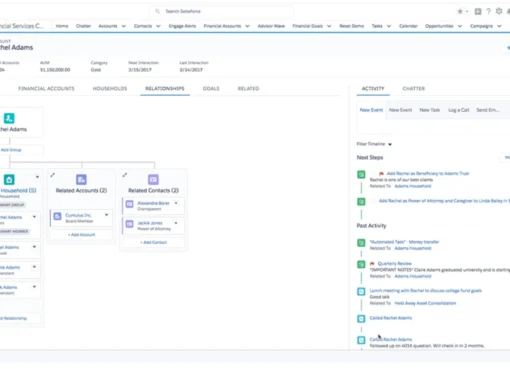
Task: Open Reset Demo in navigation bar
Action: (352, 26)
